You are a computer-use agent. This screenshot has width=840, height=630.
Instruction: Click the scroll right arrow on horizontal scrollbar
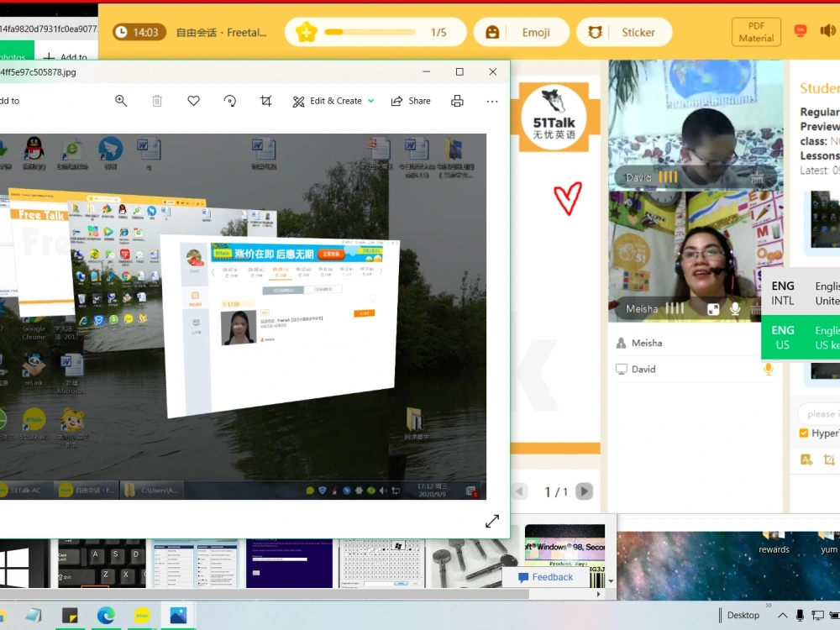598,594
